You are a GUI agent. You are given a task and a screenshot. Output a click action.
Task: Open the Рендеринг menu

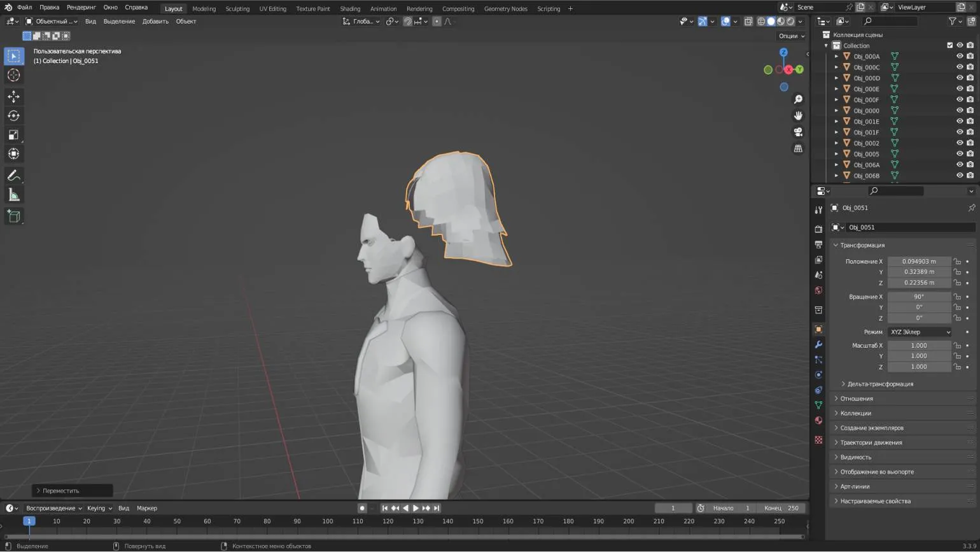[x=81, y=8]
